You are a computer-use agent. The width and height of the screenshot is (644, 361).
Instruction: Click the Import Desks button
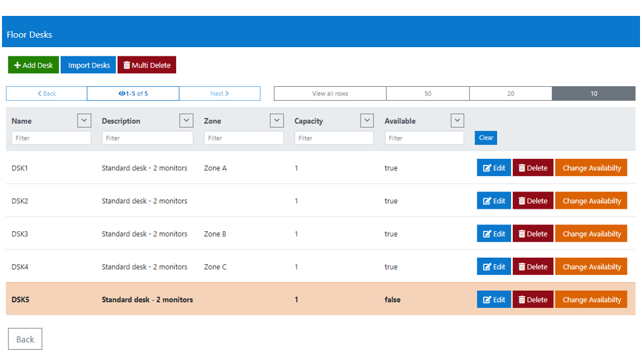[x=89, y=65]
